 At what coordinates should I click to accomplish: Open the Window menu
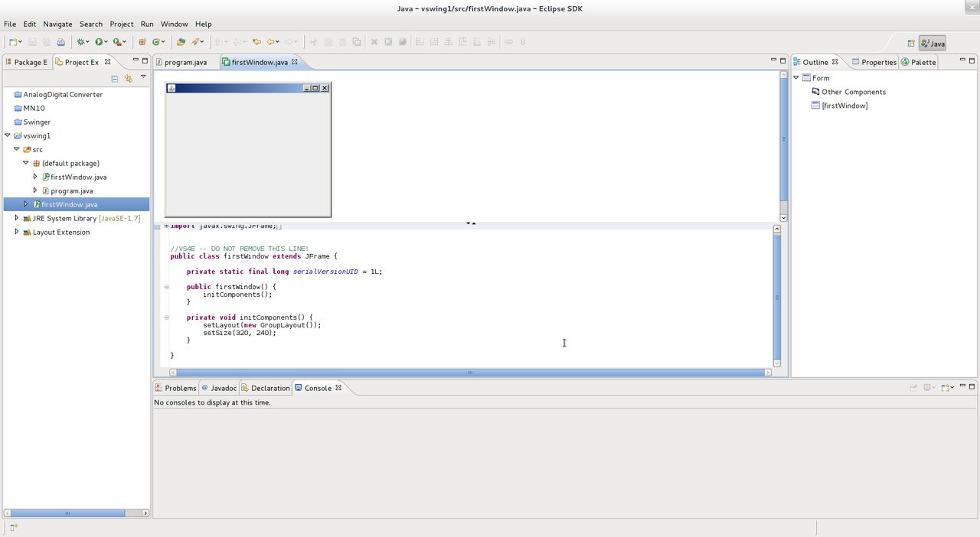[x=175, y=24]
